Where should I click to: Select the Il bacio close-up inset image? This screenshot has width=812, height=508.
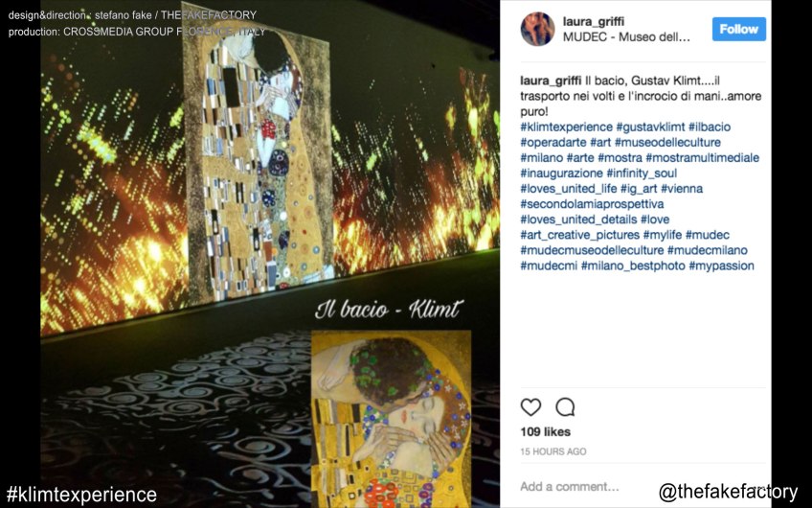(x=391, y=419)
